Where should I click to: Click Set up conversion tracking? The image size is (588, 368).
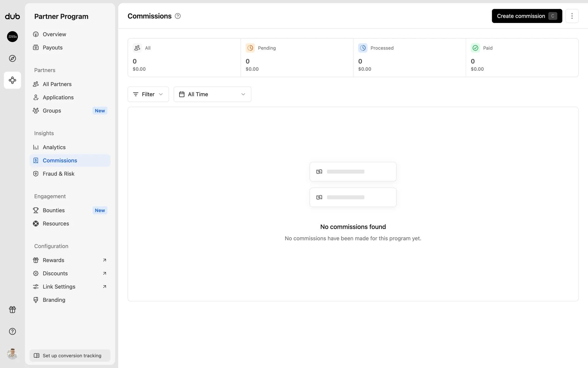point(70,355)
